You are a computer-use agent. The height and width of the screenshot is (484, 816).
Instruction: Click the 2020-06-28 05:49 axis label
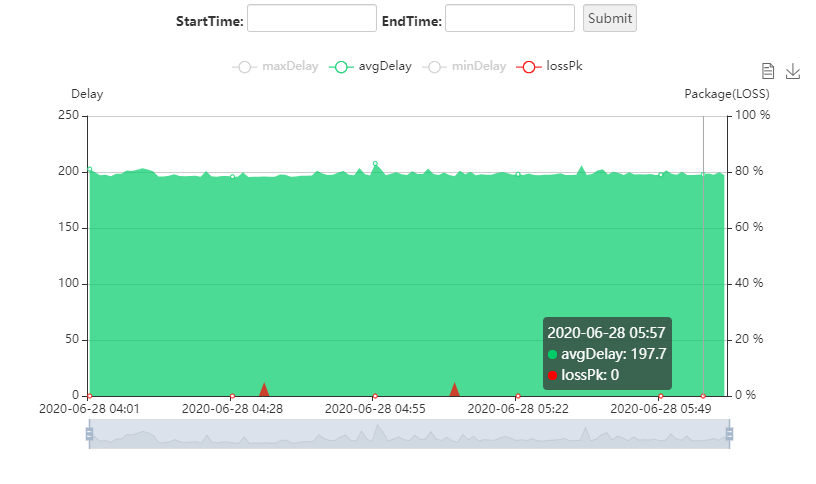[660, 409]
